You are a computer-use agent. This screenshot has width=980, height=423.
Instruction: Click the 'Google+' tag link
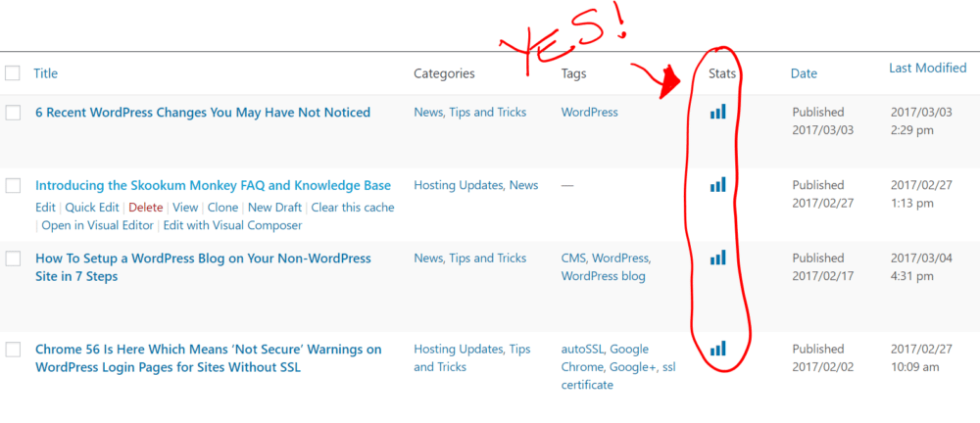pos(633,367)
